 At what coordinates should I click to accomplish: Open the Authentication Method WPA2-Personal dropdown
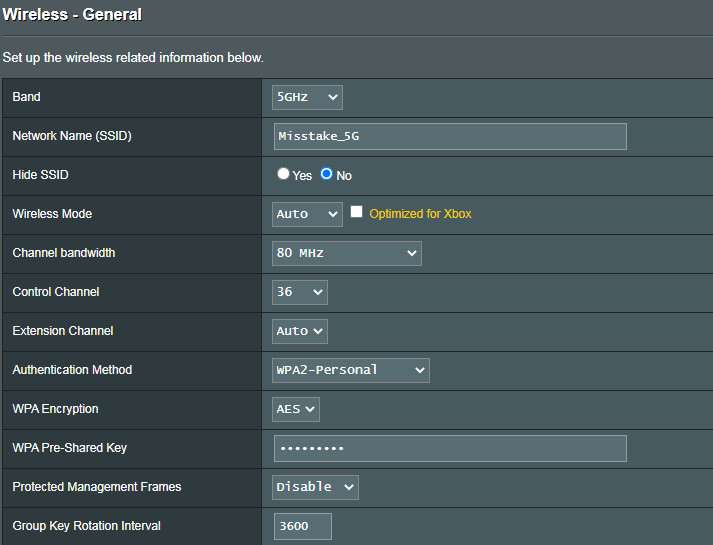351,370
